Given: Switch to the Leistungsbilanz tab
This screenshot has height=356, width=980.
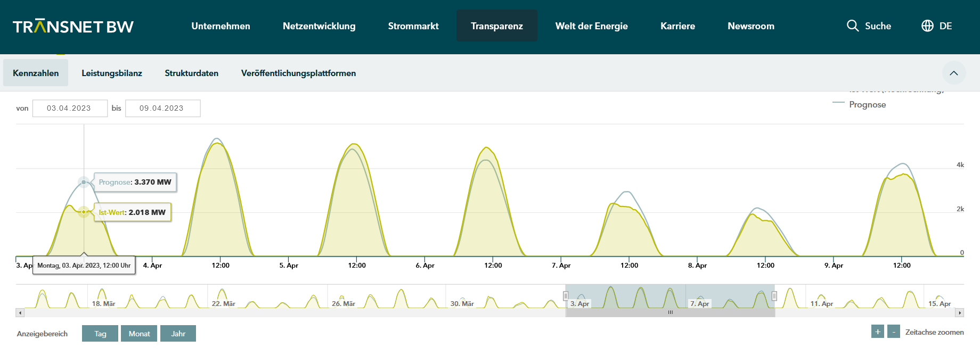Looking at the screenshot, I should click(x=112, y=73).
